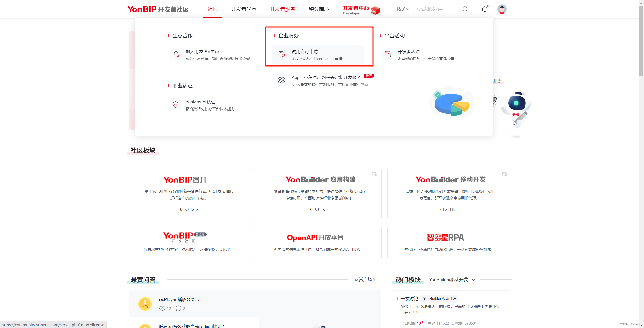Click the 开发者活动 calendar icon
The image size is (644, 328).
pos(387,54)
